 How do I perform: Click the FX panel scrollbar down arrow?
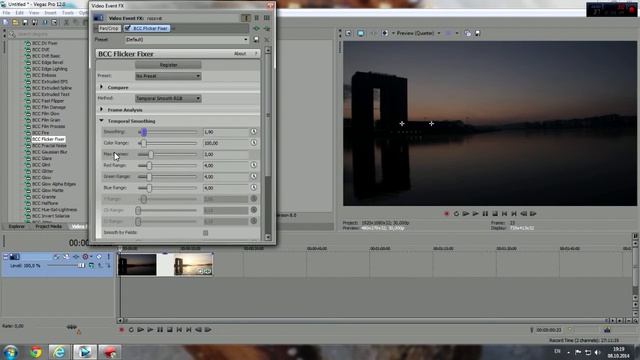pyautogui.click(x=268, y=237)
